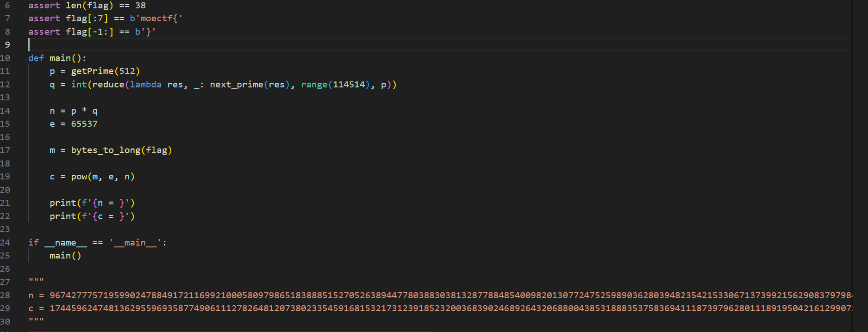Click the def main() function definition
This screenshot has height=332, width=868.
coord(57,58)
